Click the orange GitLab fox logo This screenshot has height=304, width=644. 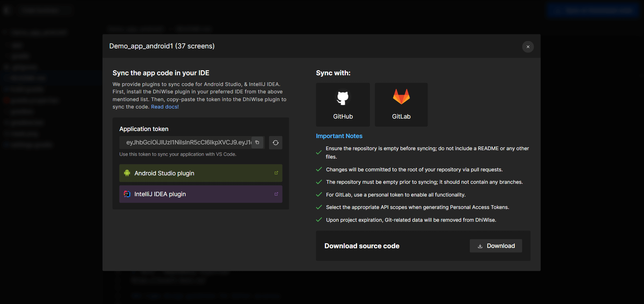coord(401,97)
